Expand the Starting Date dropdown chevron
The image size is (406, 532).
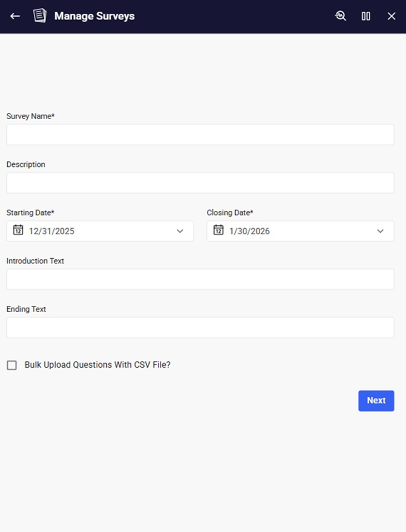[180, 231]
